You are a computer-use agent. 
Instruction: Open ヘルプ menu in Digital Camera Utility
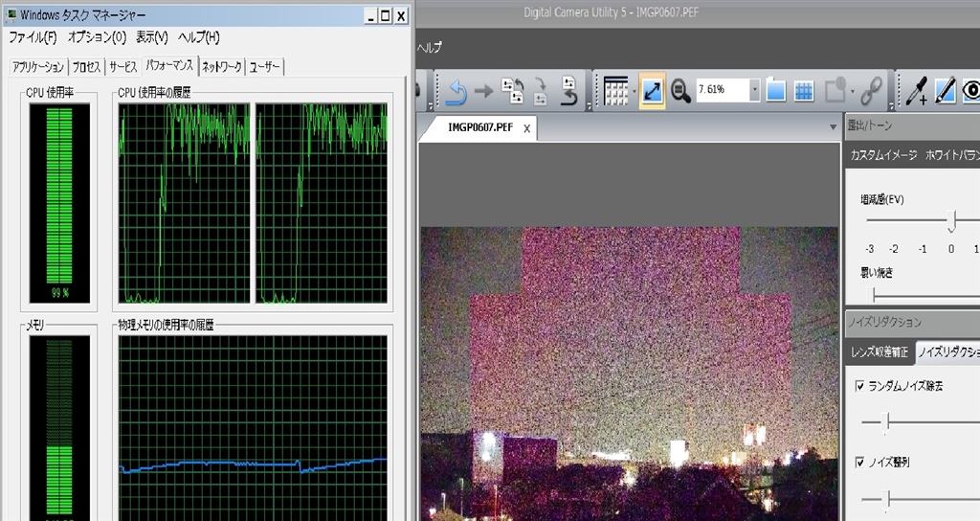[430, 48]
